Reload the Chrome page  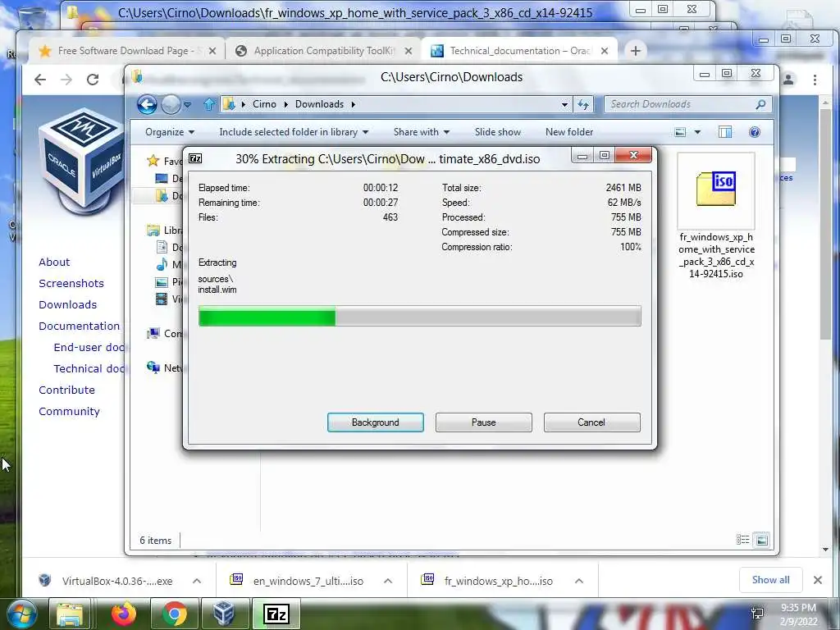[93, 80]
